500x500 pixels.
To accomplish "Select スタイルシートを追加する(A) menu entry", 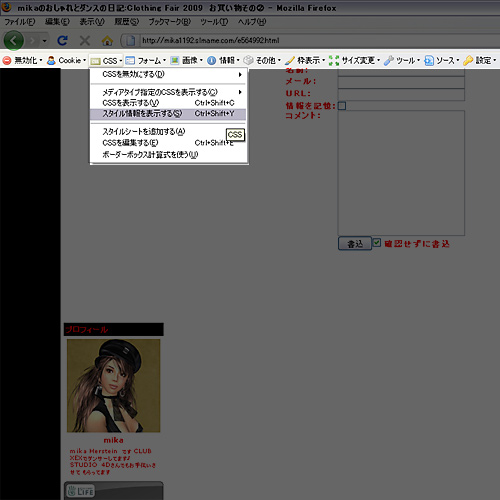I will coord(168,132).
